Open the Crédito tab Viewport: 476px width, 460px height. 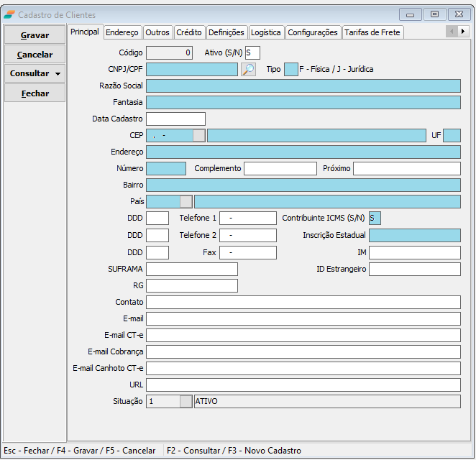pos(189,32)
